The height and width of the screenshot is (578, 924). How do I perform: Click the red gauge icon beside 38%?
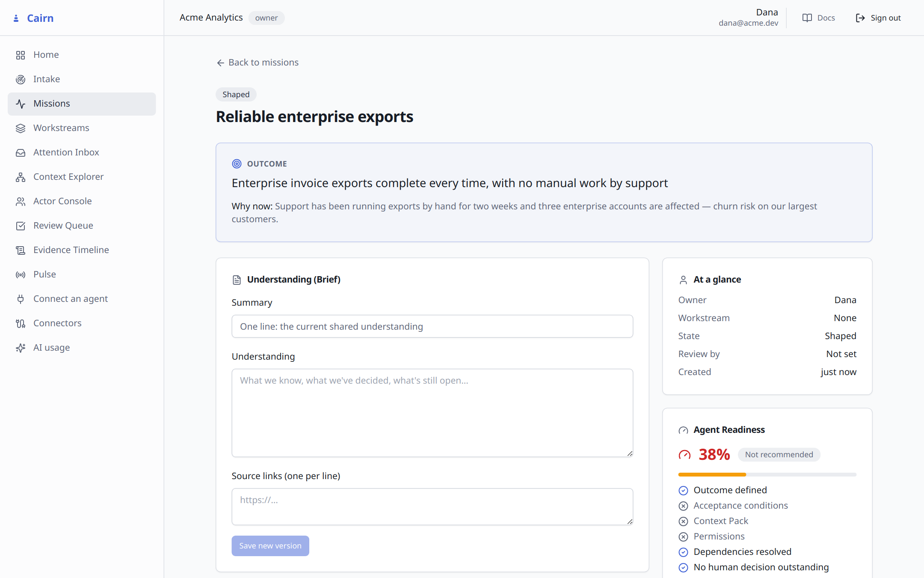pos(685,455)
